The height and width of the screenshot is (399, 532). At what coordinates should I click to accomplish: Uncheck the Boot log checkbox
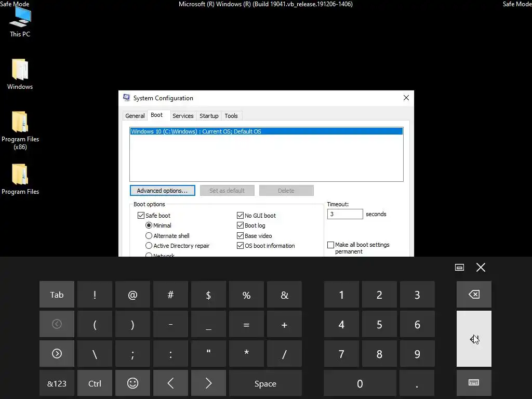[240, 225]
